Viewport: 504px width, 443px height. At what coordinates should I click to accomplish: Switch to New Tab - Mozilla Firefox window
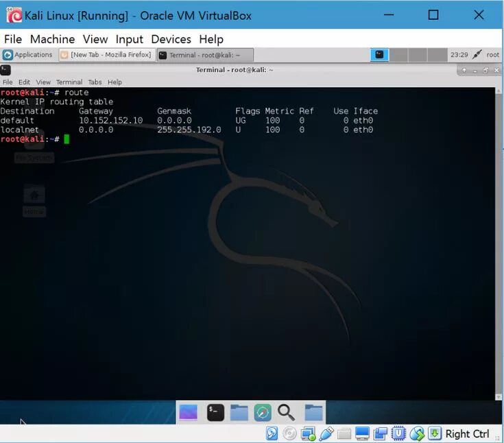107,55
